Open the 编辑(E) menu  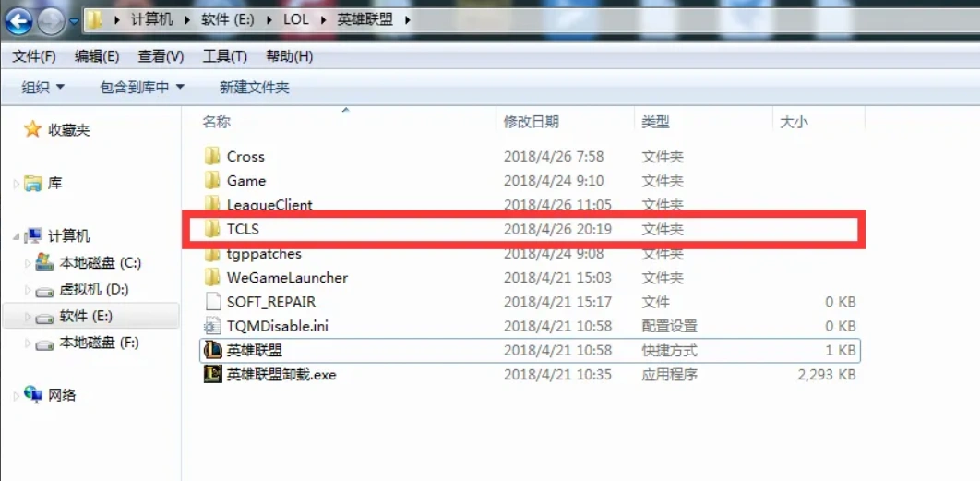(x=97, y=57)
